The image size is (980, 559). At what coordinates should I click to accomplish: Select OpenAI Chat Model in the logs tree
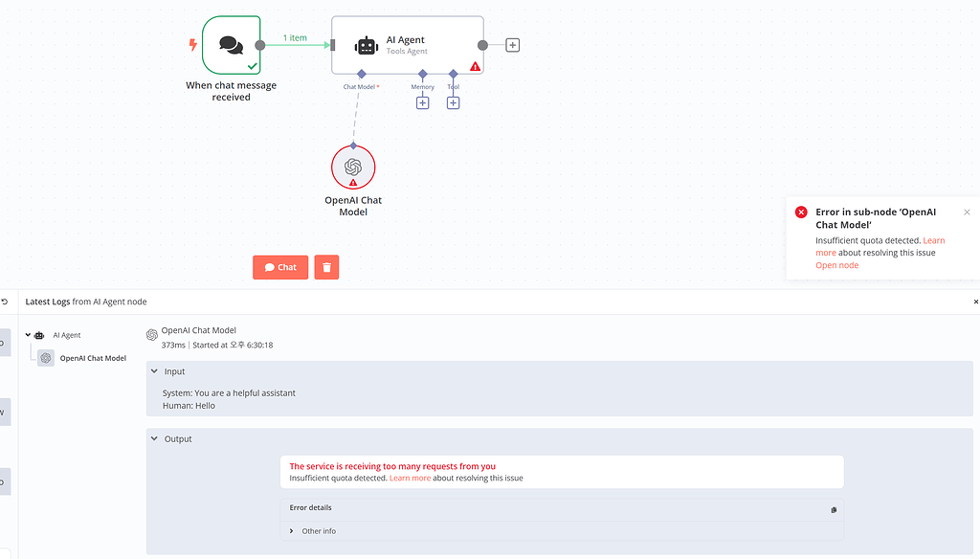[92, 358]
